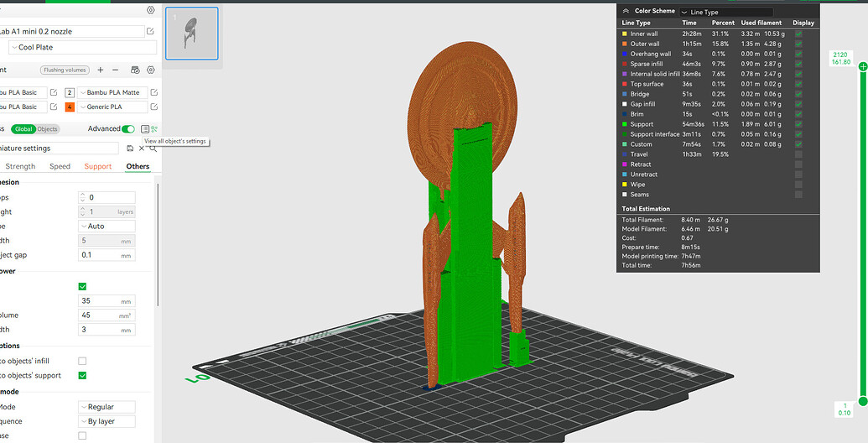Toggle the Advanced settings switch
The image size is (868, 443).
pos(128,129)
